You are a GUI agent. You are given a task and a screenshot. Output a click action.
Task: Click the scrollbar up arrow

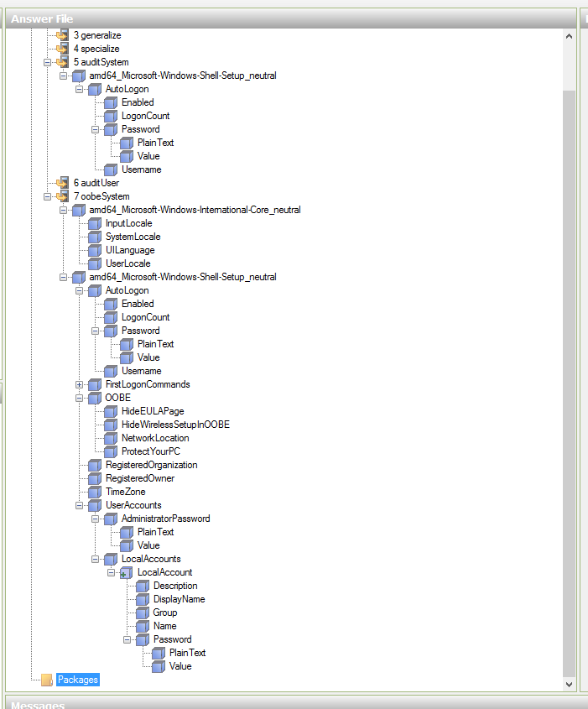[x=569, y=36]
